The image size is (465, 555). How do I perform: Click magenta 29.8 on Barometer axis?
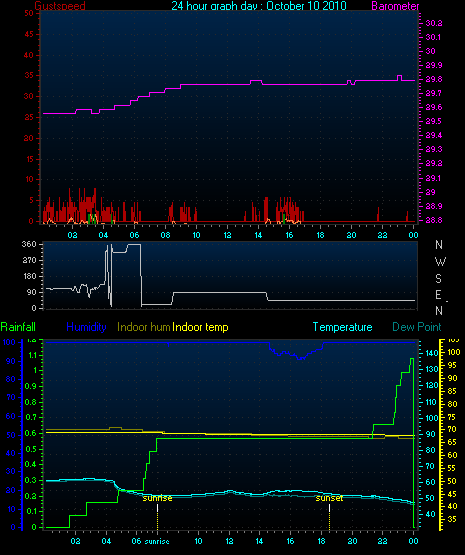pos(434,79)
